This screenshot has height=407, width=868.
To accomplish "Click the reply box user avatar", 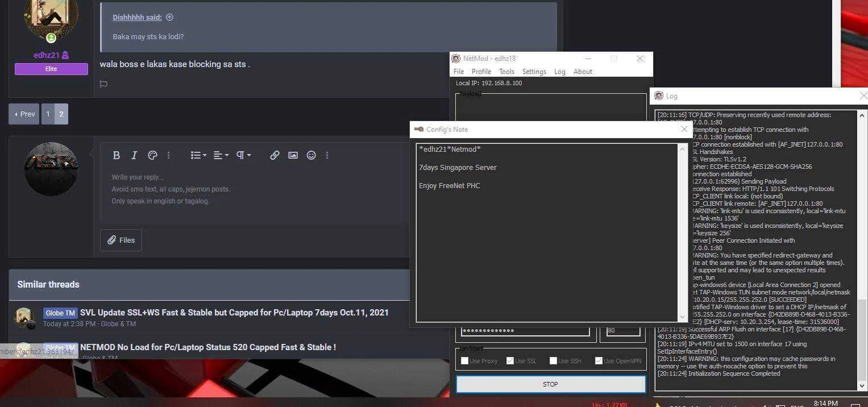I will 51,169.
